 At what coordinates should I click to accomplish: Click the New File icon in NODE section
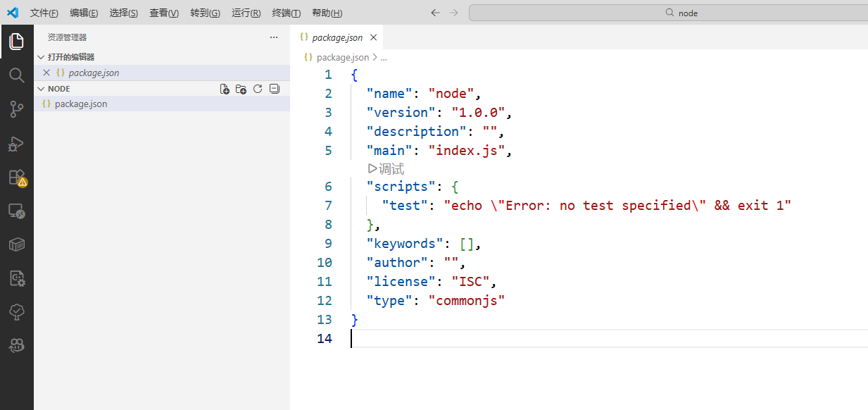pyautogui.click(x=225, y=89)
